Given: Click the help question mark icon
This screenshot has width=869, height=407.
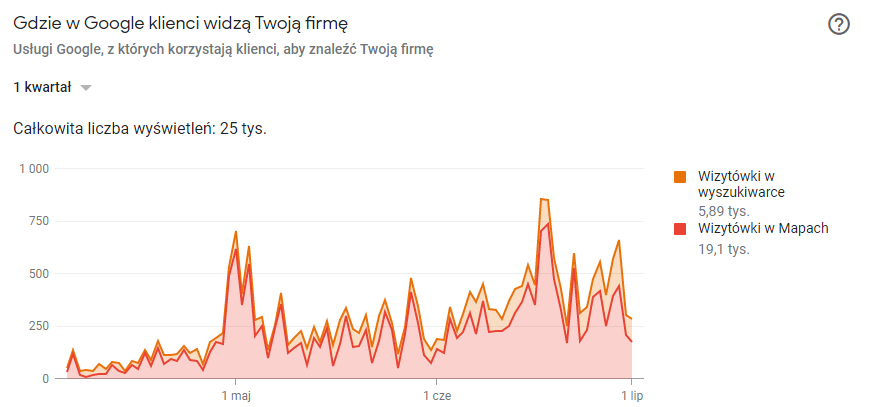Looking at the screenshot, I should click(839, 25).
